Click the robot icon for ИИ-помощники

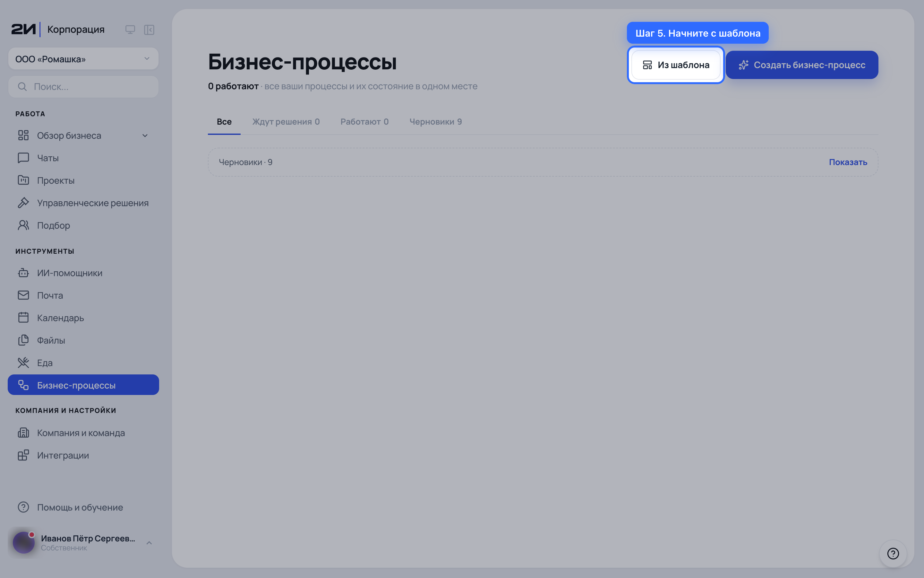click(23, 273)
